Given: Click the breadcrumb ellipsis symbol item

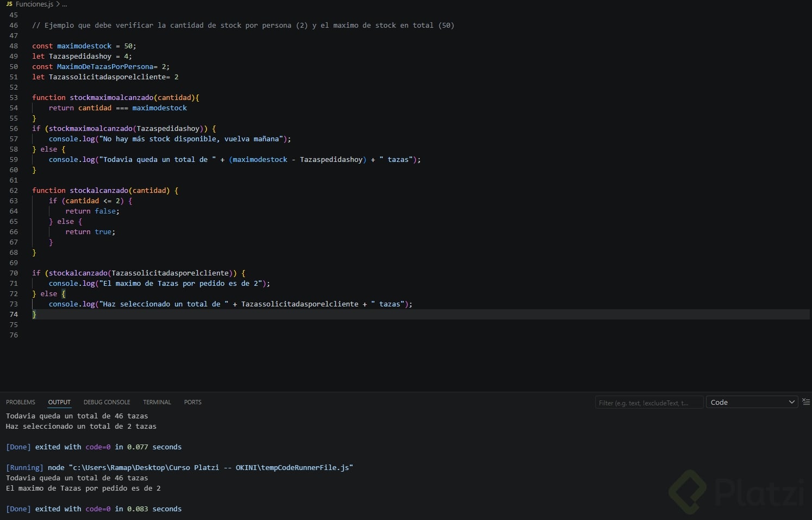Looking at the screenshot, I should coord(65,4).
